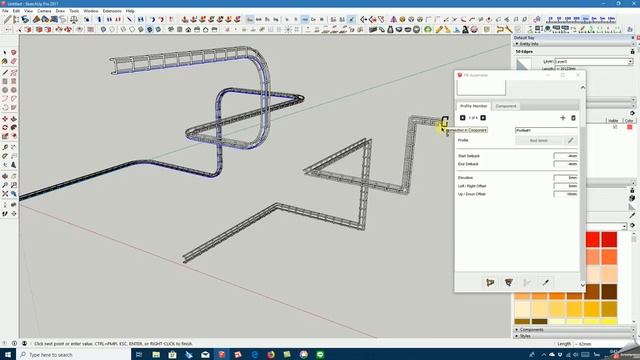Open the Help menu
Viewport: 640px width, 360px height.
[x=130, y=11]
